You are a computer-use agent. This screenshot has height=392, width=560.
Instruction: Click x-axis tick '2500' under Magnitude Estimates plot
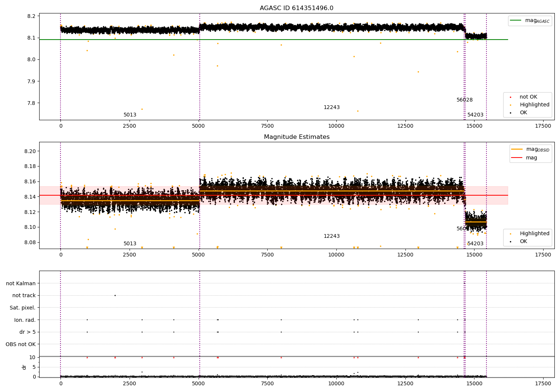pyautogui.click(x=130, y=255)
